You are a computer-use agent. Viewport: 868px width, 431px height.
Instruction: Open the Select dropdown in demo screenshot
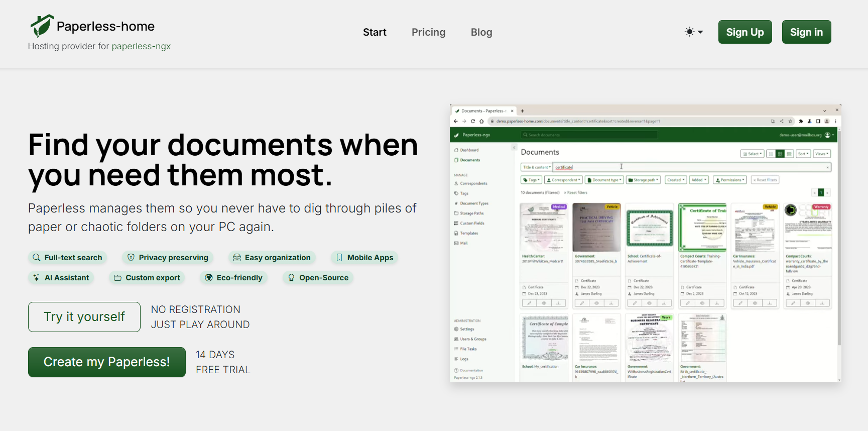[752, 154]
